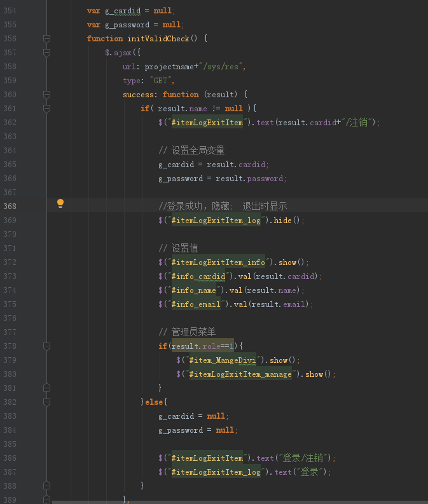Click "#info_name" selector string
The image size is (428, 504).
click(194, 290)
